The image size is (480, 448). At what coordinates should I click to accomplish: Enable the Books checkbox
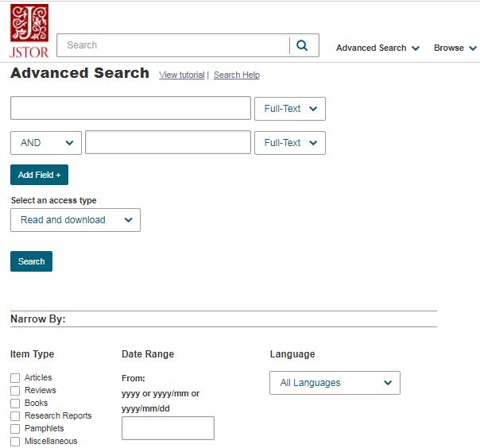[15, 403]
